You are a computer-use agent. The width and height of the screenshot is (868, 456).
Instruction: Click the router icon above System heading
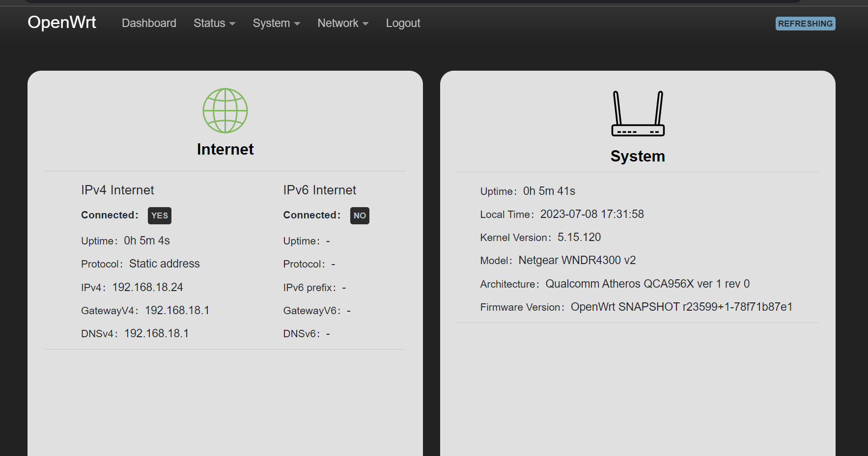[638, 114]
